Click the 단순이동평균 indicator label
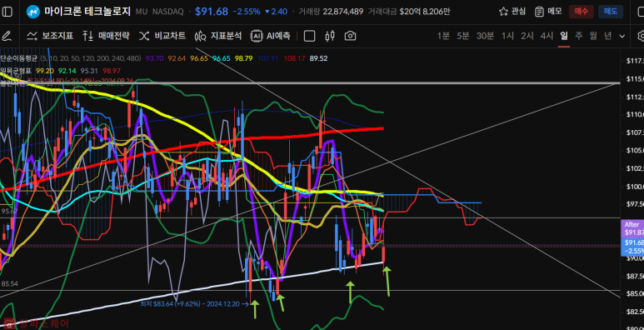The width and height of the screenshot is (644, 330). [18, 58]
